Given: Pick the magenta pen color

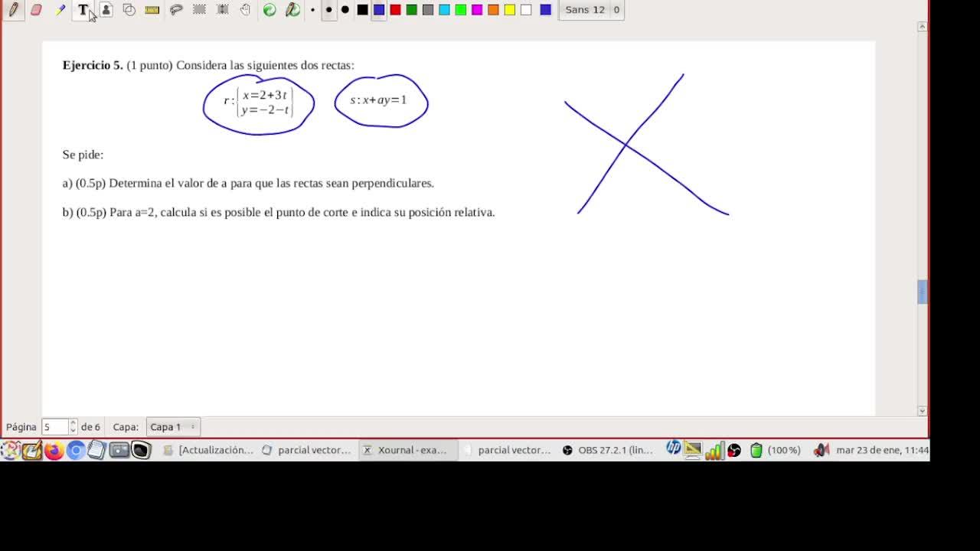Looking at the screenshot, I should tap(477, 10).
